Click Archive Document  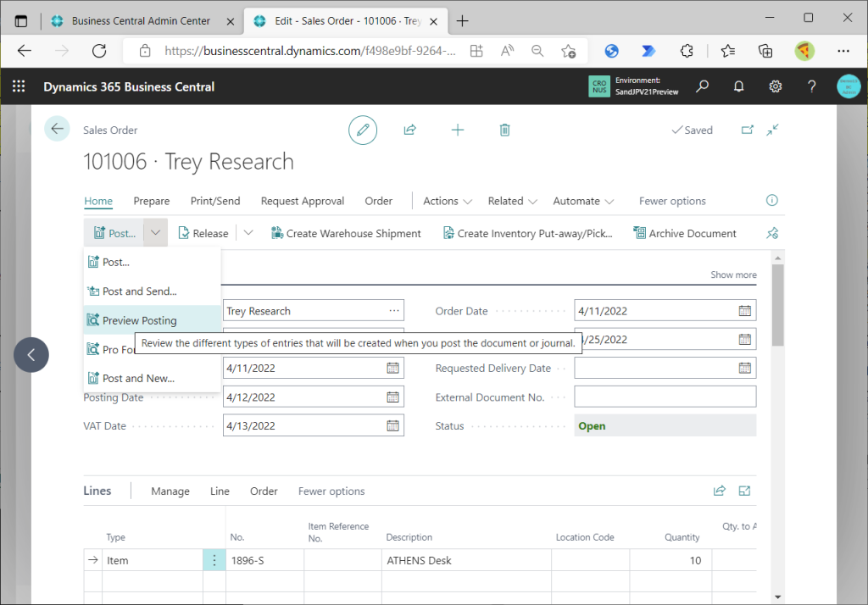[685, 233]
